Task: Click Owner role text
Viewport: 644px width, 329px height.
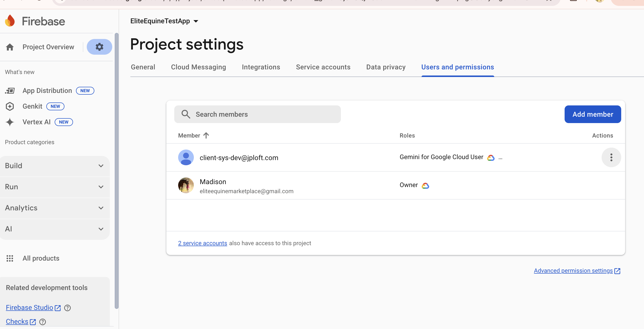Action: click(x=409, y=185)
